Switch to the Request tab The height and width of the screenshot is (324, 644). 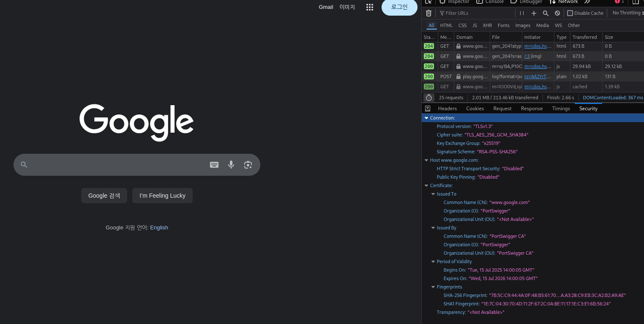coord(502,109)
